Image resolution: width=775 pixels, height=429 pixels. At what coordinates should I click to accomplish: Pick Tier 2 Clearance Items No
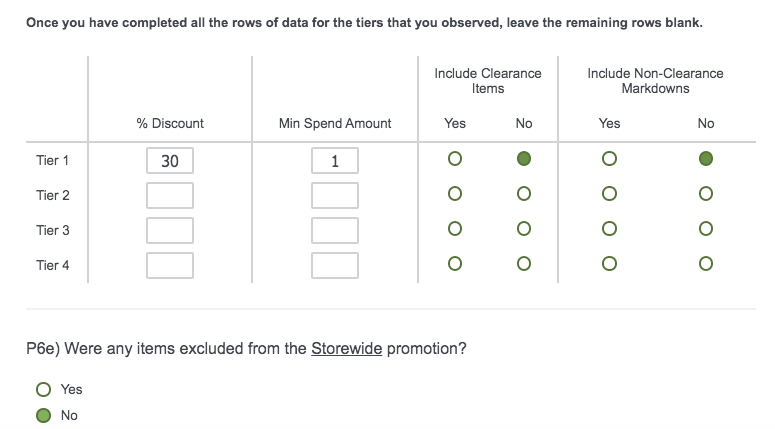[x=523, y=194]
